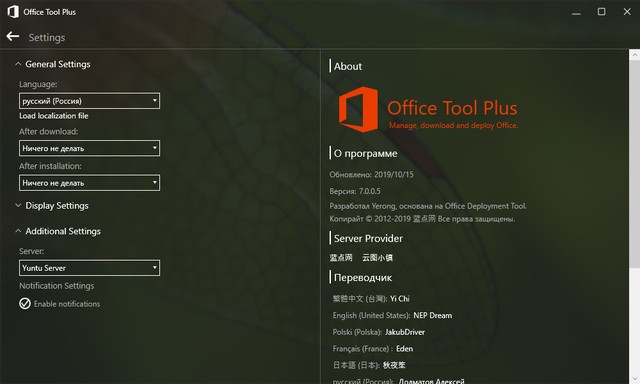The width and height of the screenshot is (640, 384).
Task: Click the large orange Office logo
Action: coord(358,109)
